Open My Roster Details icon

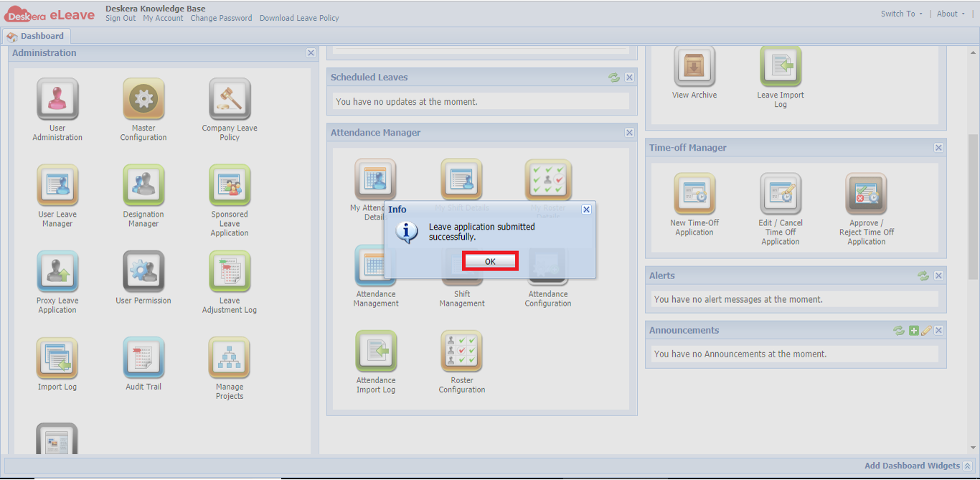click(548, 179)
